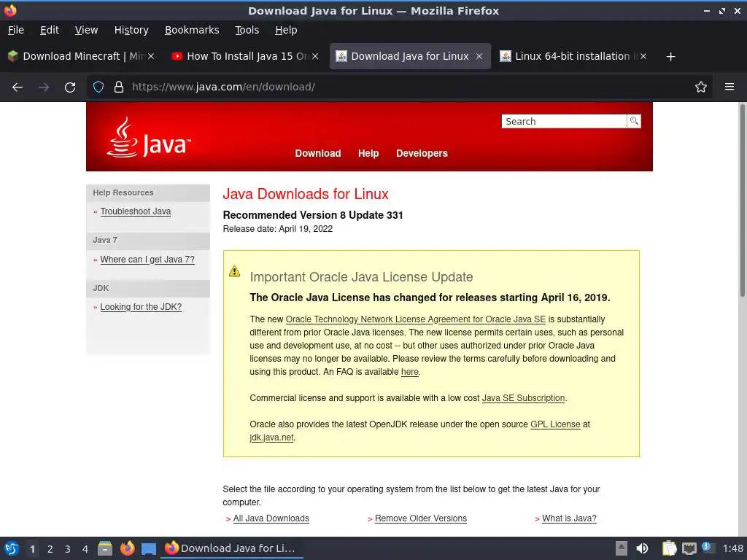Go back to the previous page

pyautogui.click(x=18, y=87)
